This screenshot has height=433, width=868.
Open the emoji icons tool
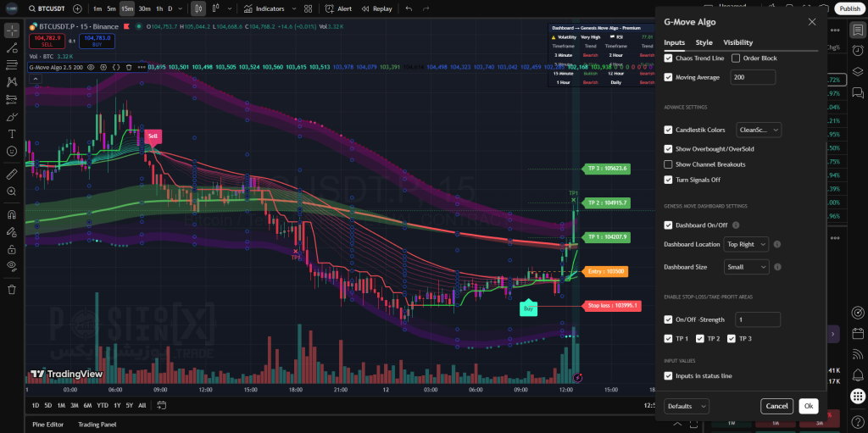point(12,151)
